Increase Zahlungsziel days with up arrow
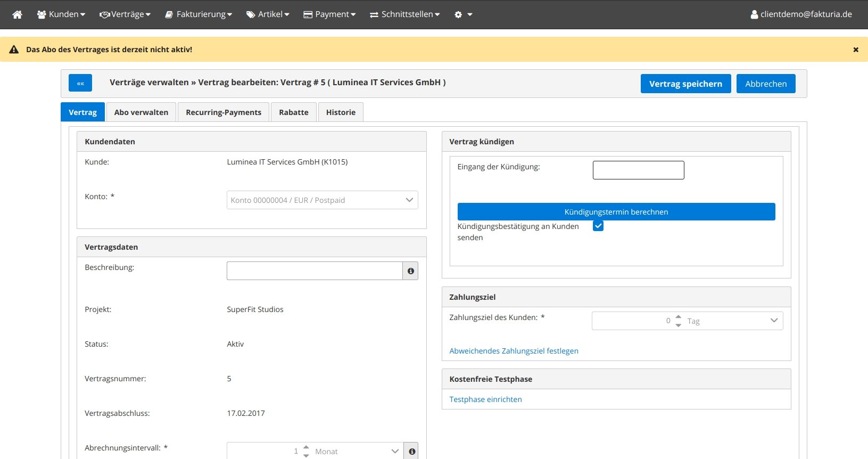The image size is (868, 459). pos(678,317)
